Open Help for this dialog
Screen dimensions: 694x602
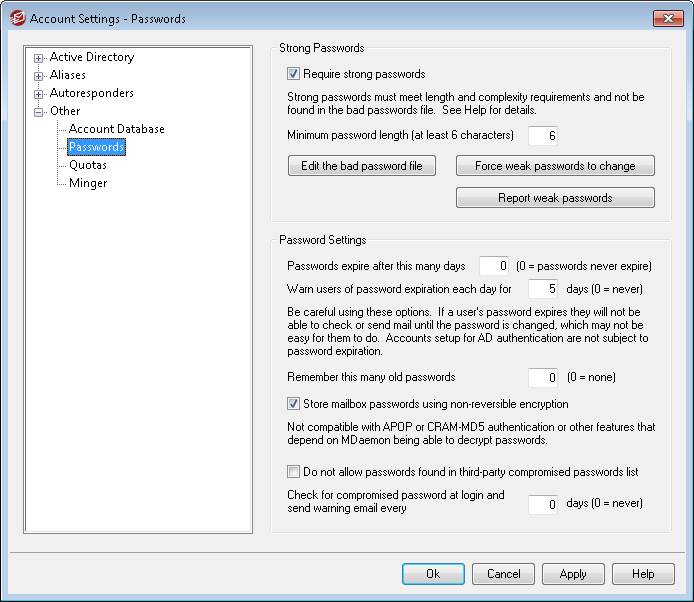point(643,574)
